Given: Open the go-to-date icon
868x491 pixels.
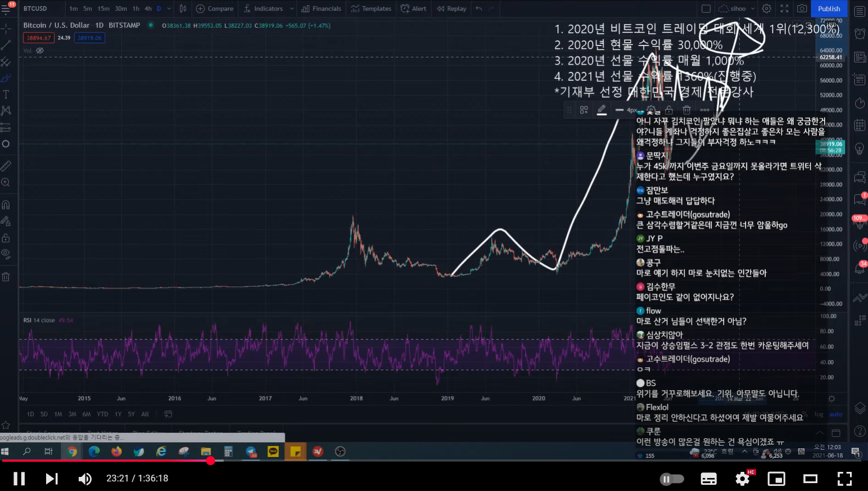Looking at the screenshot, I should click(x=168, y=414).
